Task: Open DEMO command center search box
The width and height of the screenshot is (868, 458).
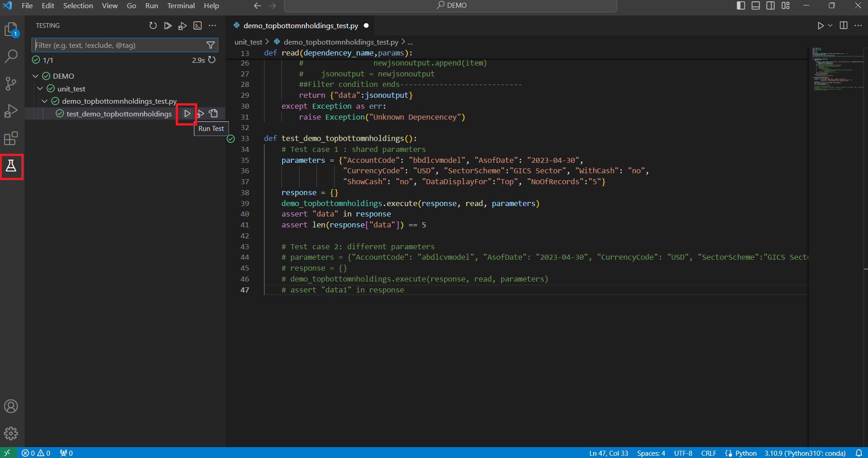Action: coord(451,5)
